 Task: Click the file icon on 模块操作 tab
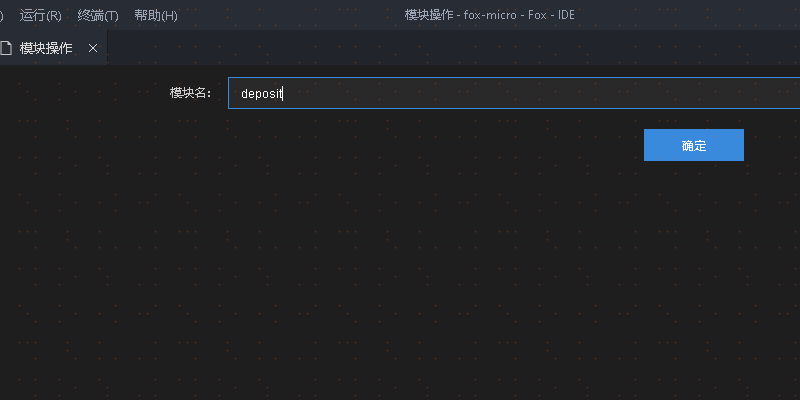click(6, 48)
